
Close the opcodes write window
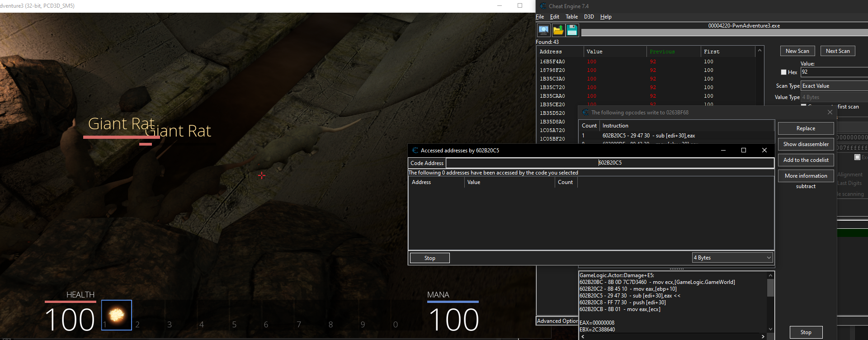click(830, 112)
